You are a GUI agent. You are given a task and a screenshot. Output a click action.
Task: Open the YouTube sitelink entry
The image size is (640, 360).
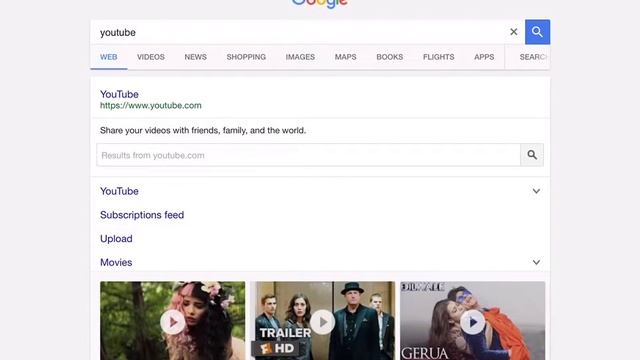[x=119, y=191]
